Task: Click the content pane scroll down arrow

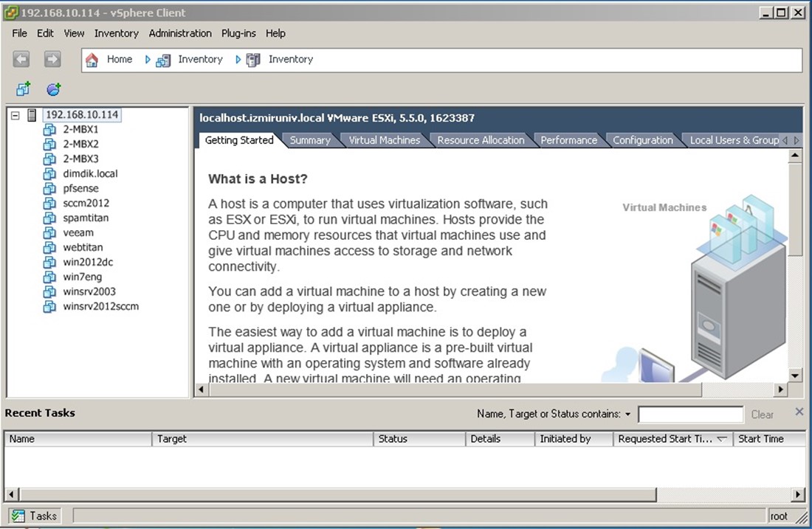Action: click(795, 376)
